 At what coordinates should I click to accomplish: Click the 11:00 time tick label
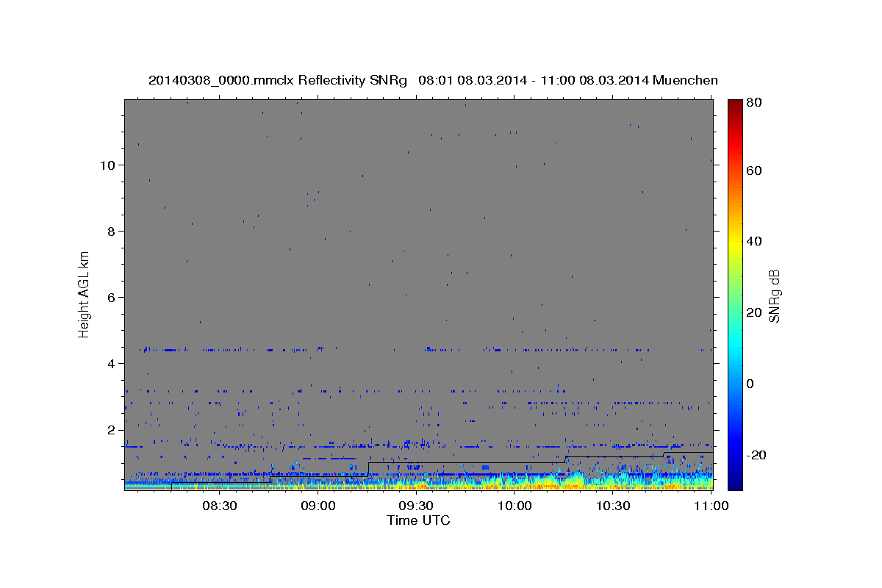[x=711, y=506]
